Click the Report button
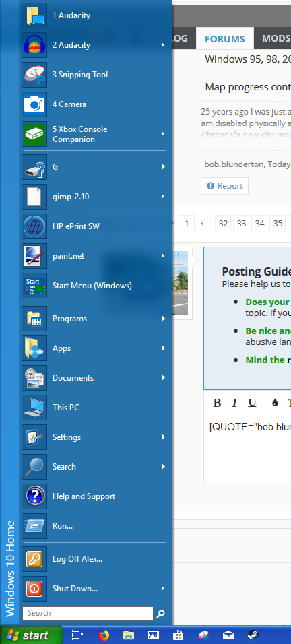Screen dimensions: 291x644 tap(224, 186)
